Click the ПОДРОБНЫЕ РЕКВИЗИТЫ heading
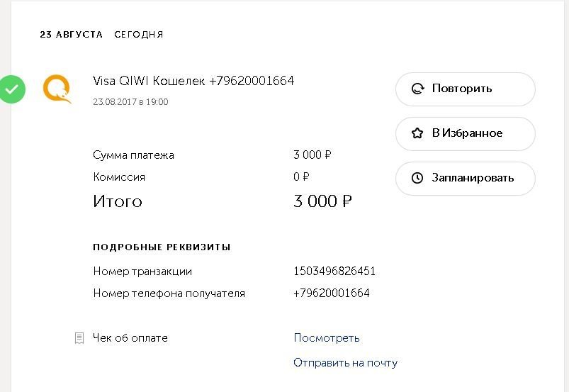Viewport: 569px width, 392px height. tap(162, 247)
